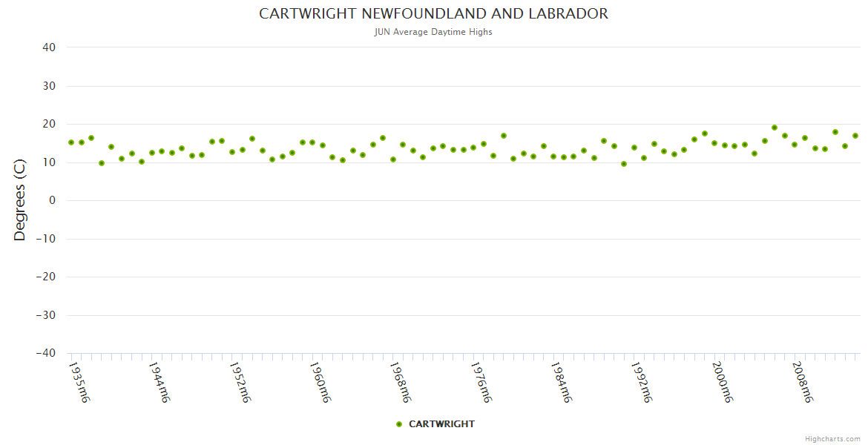Image resolution: width=868 pixels, height=445 pixels.
Task: Click the −40 y-axis tick label
Action: (x=46, y=354)
